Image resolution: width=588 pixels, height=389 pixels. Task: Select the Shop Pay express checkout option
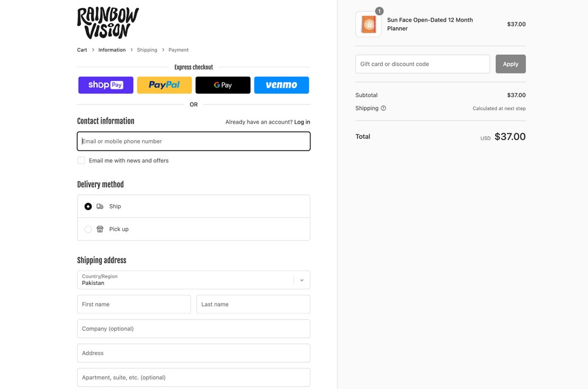[x=105, y=85]
